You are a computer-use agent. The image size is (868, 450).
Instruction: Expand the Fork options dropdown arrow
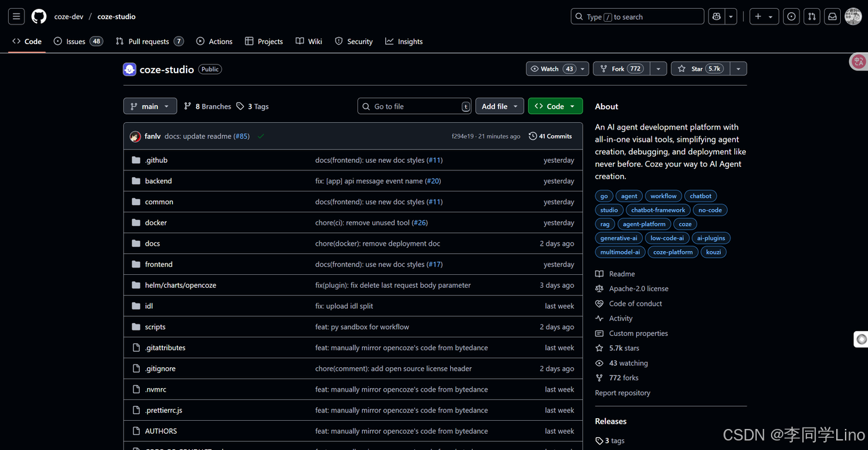658,69
